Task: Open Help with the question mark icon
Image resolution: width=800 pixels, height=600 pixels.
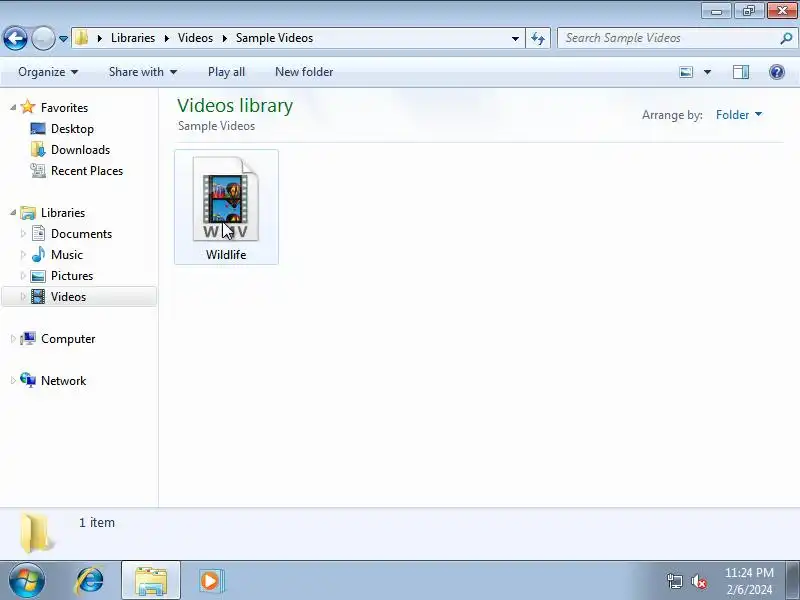Action: click(x=777, y=72)
